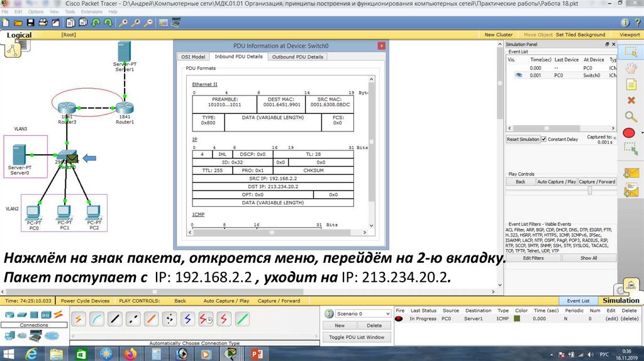Image resolution: width=644 pixels, height=361 pixels.
Task: Click the Event List button
Action: click(579, 301)
